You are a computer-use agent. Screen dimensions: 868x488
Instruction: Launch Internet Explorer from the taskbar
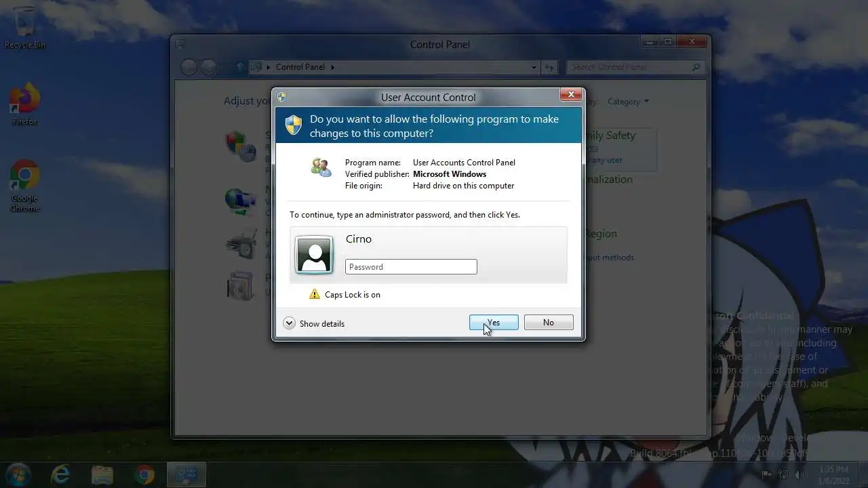pos(60,474)
